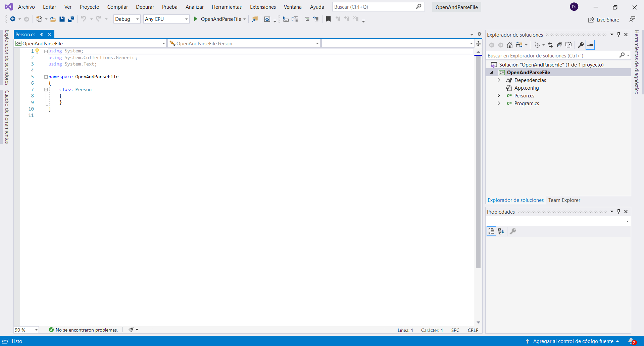
Task: Toggle the preview selected items button
Action: click(590, 45)
